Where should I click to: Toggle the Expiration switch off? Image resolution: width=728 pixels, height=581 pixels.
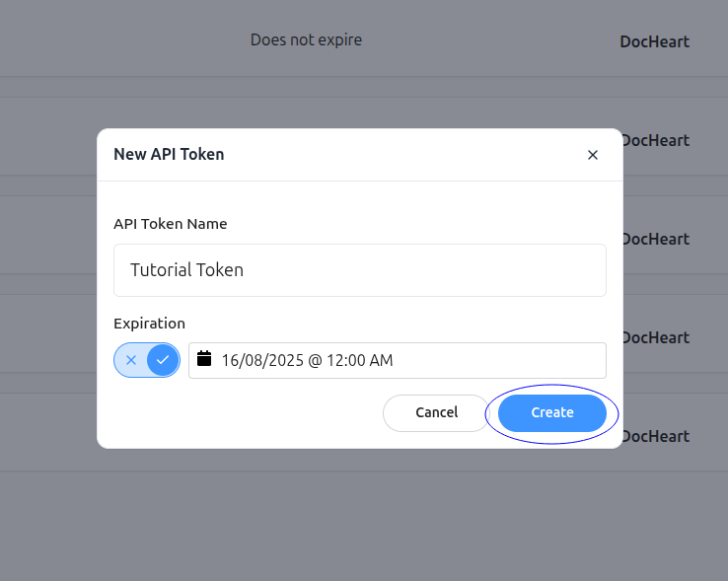[x=147, y=360]
